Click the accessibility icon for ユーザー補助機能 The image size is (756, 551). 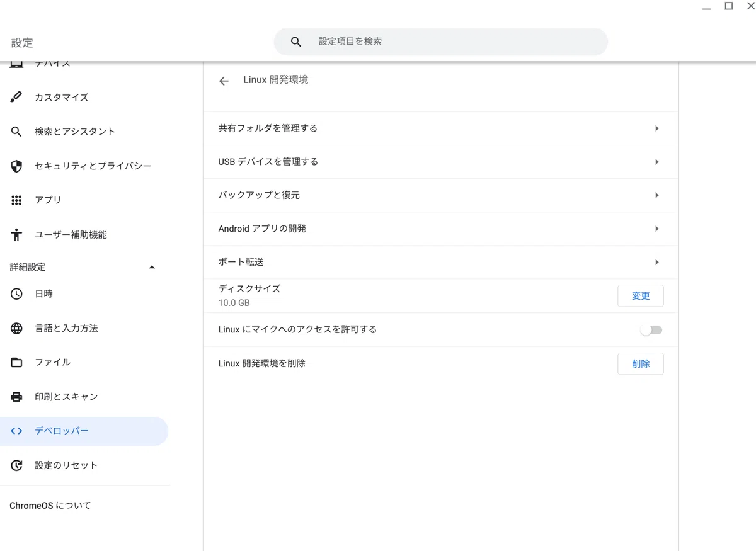pos(16,235)
